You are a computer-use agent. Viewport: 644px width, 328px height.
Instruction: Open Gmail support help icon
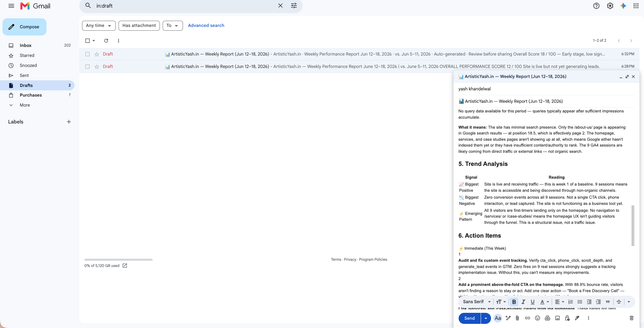[596, 6]
